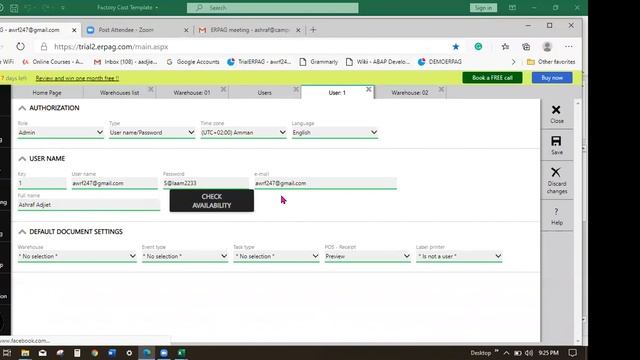Screen dimensions: 640x360
Task: Switch to the Users tab
Action: point(264,93)
